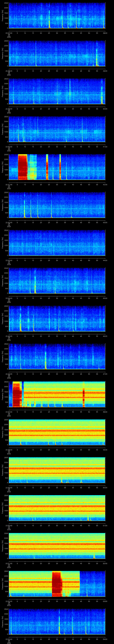114x644 pixels.
Task: Open the spectrogram starting at 22:42:00
Action: click(57, 205)
